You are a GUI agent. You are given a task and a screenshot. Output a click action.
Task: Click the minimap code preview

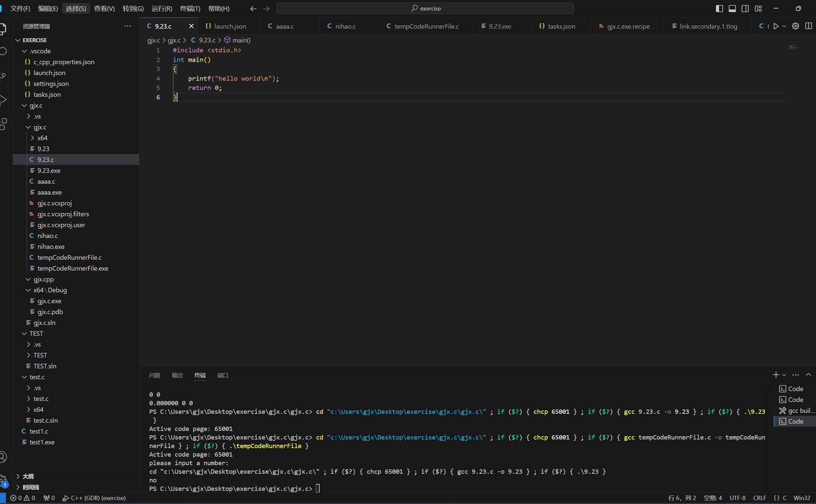pos(793,47)
